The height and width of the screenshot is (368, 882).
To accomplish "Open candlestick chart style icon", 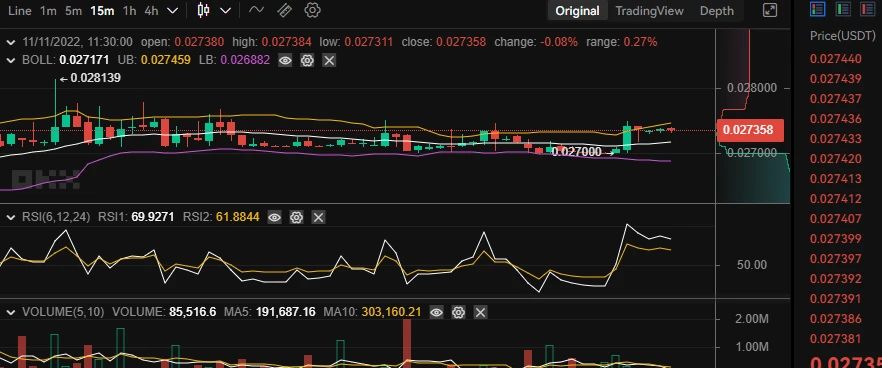I will point(204,11).
